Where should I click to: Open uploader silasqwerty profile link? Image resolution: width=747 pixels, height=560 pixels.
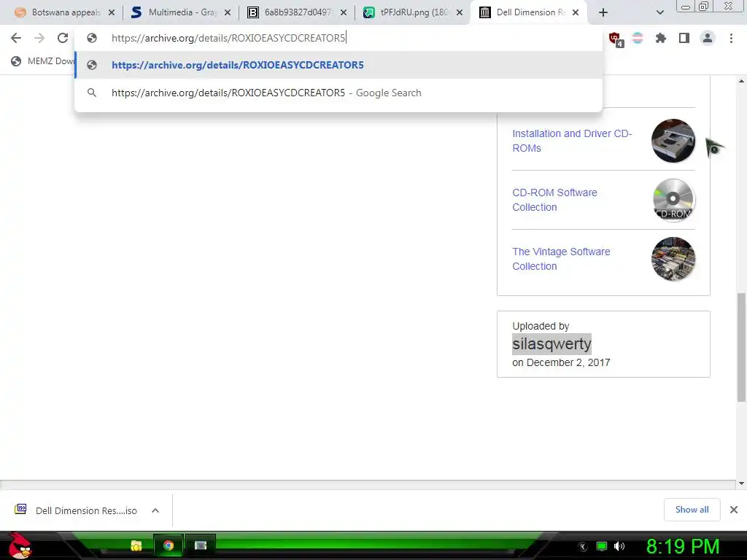(551, 344)
